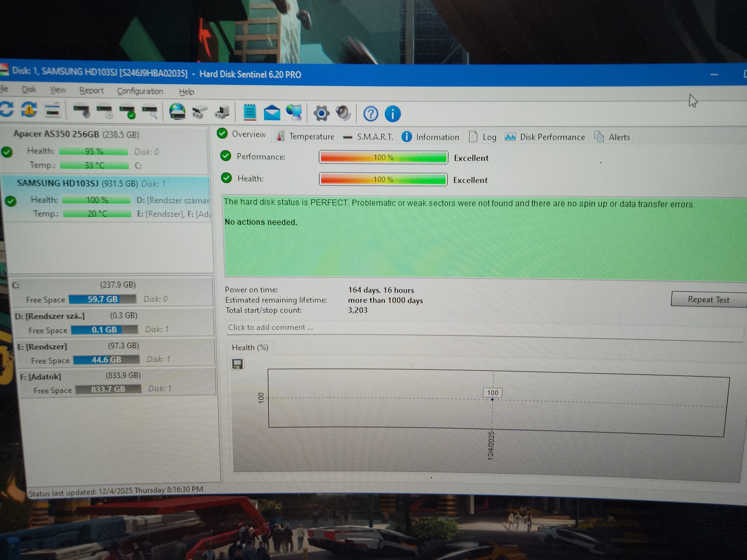
Task: Click the 'Status last updated' status bar text
Action: (115, 491)
